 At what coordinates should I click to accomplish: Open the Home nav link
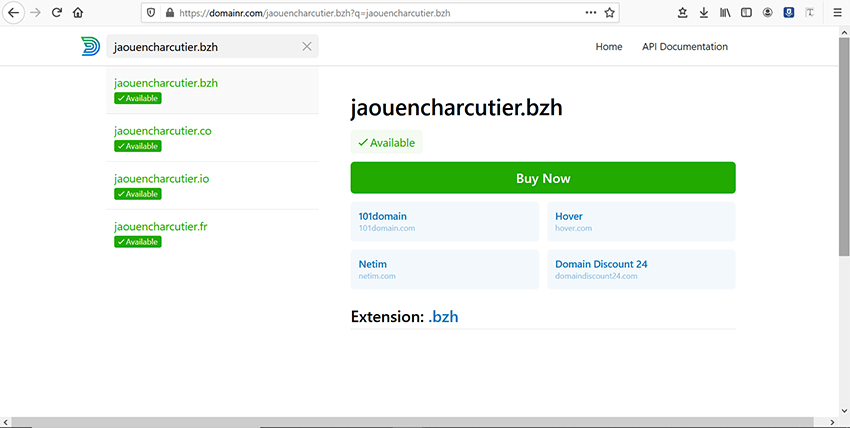(x=609, y=47)
